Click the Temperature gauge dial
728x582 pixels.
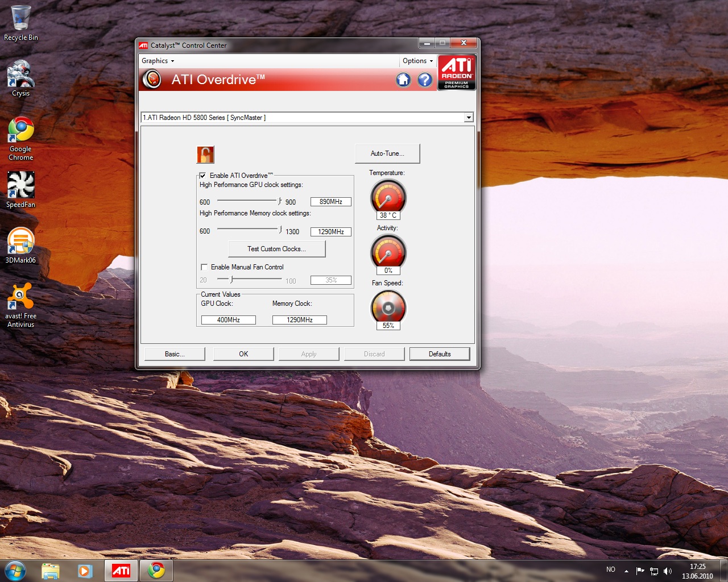pos(388,196)
